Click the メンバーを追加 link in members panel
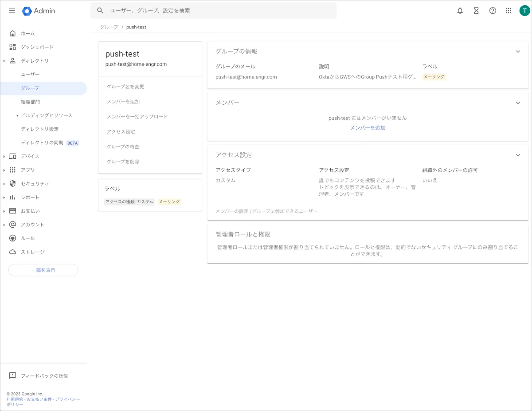This screenshot has width=532, height=411. [x=368, y=128]
